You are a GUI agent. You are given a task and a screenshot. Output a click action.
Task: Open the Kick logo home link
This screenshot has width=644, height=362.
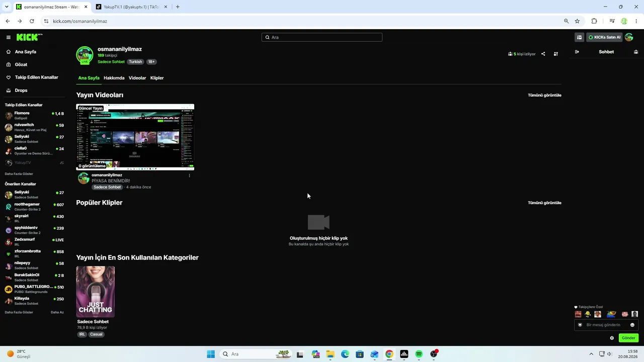(x=29, y=37)
